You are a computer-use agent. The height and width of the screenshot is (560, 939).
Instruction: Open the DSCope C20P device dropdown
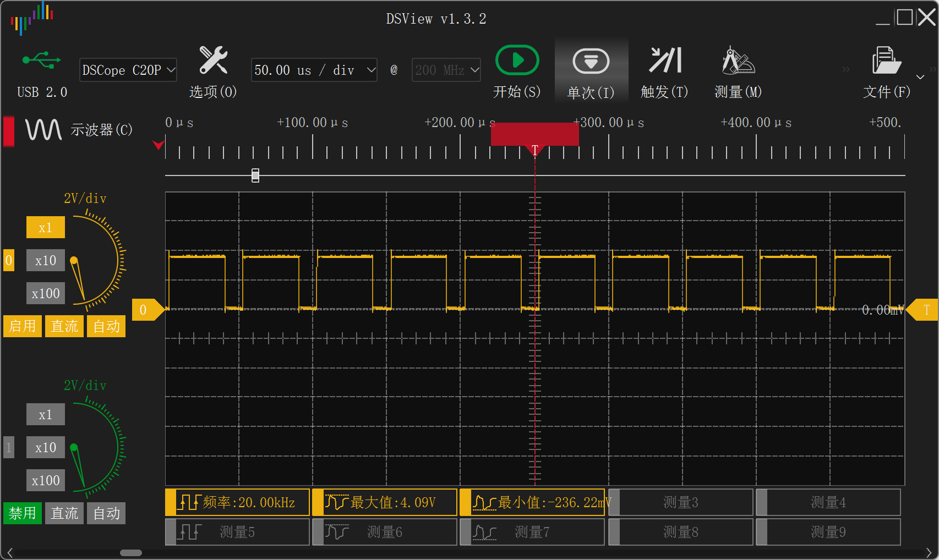pyautogui.click(x=128, y=70)
